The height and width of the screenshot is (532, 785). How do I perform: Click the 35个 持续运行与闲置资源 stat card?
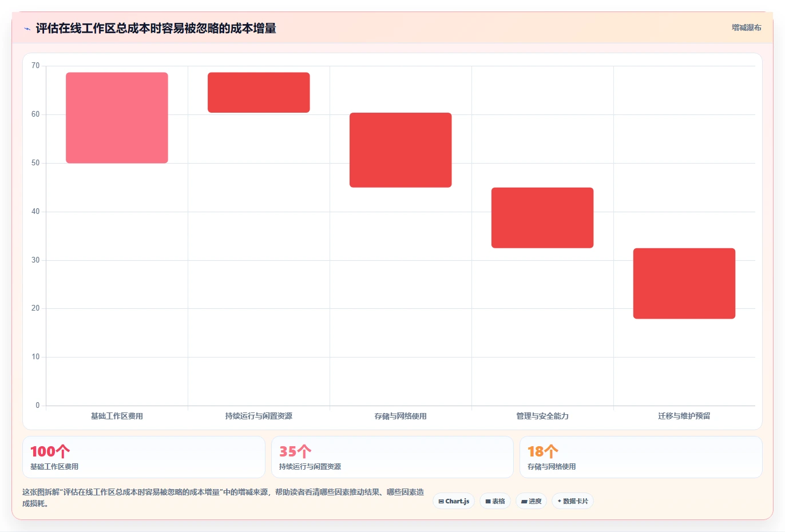pos(392,457)
